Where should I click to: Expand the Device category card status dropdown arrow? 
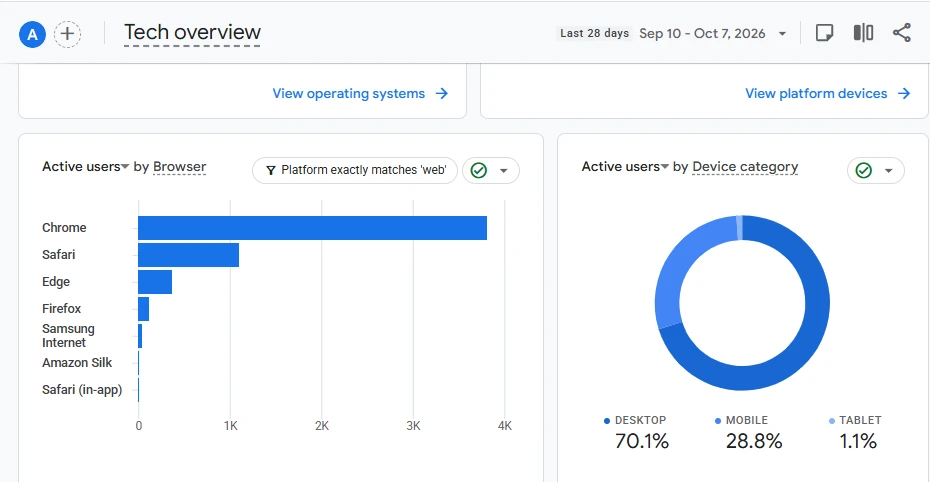click(x=888, y=171)
